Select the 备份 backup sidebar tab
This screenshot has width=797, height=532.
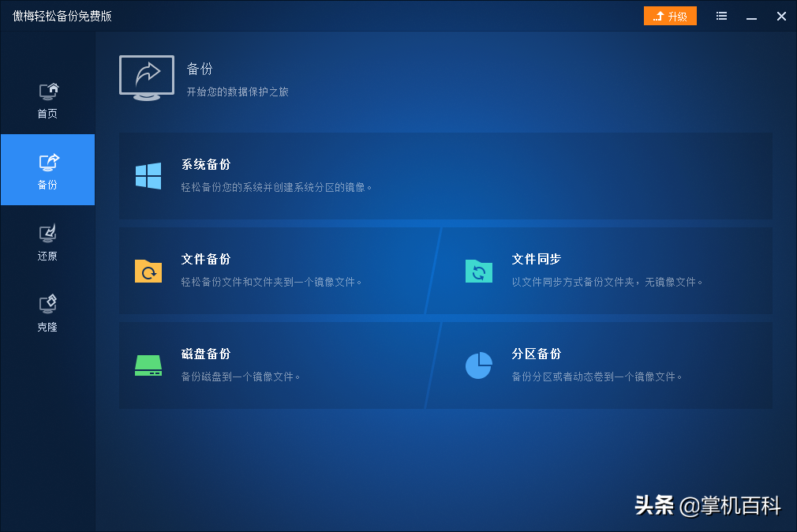48,170
